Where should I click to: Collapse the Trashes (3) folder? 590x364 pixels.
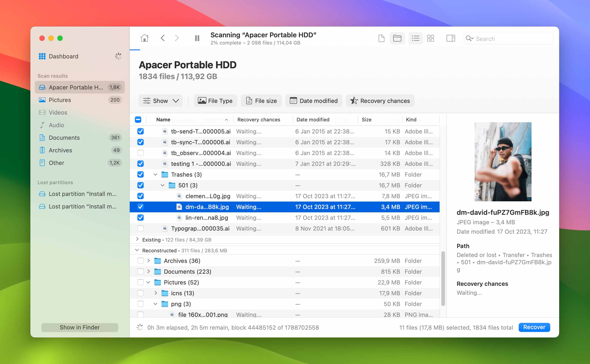click(x=155, y=174)
